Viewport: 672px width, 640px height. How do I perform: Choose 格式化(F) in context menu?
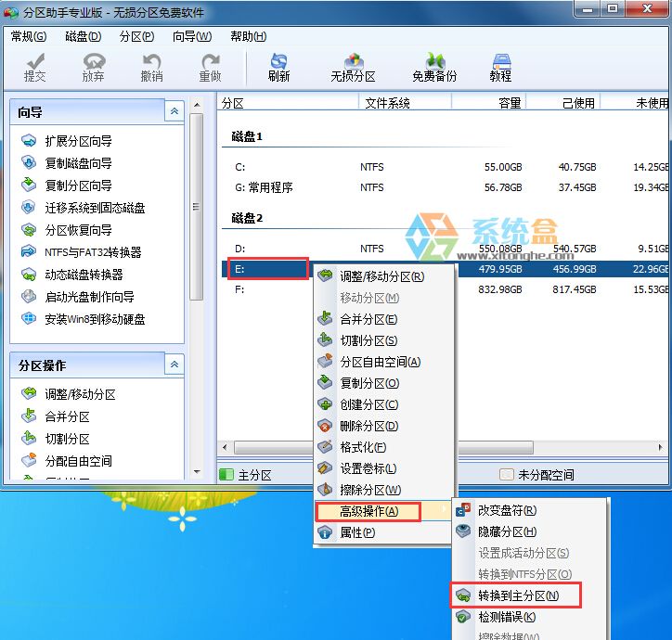tap(383, 447)
